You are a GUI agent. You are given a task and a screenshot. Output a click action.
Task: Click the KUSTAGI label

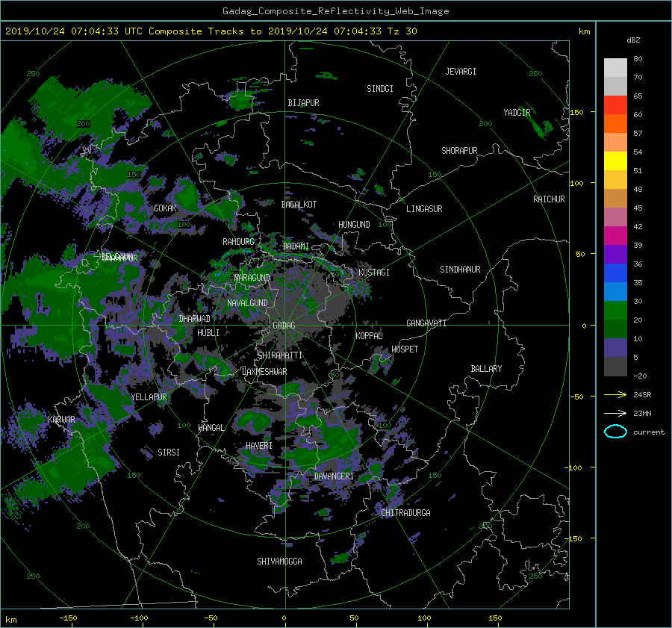tap(374, 273)
